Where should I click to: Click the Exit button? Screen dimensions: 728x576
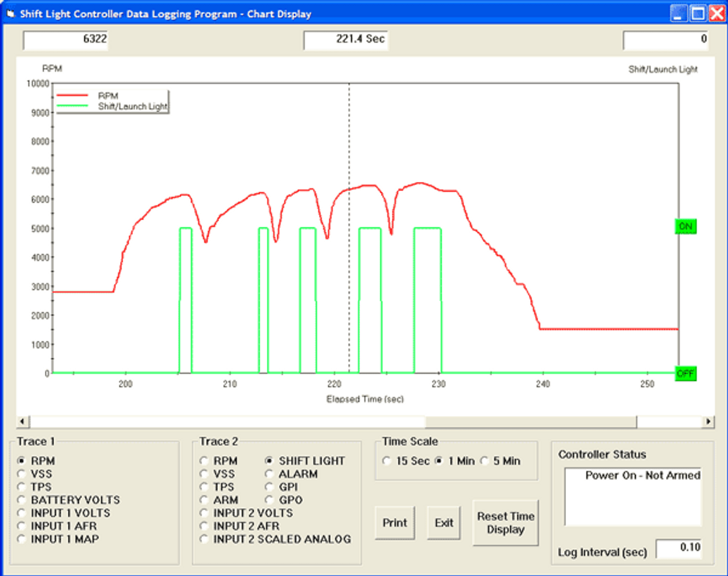point(444,523)
